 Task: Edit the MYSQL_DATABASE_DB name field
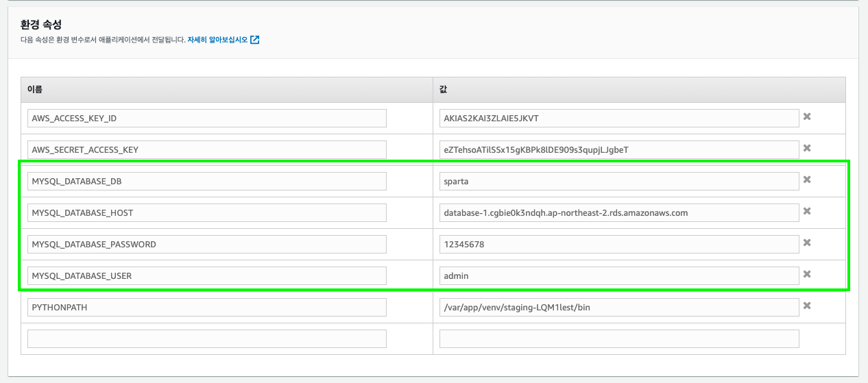(207, 181)
